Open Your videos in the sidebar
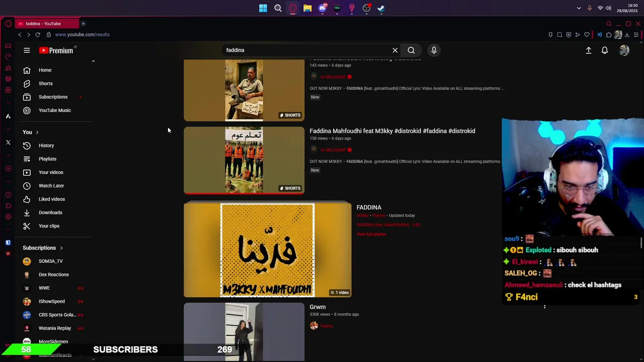644x362 pixels. [x=55, y=172]
